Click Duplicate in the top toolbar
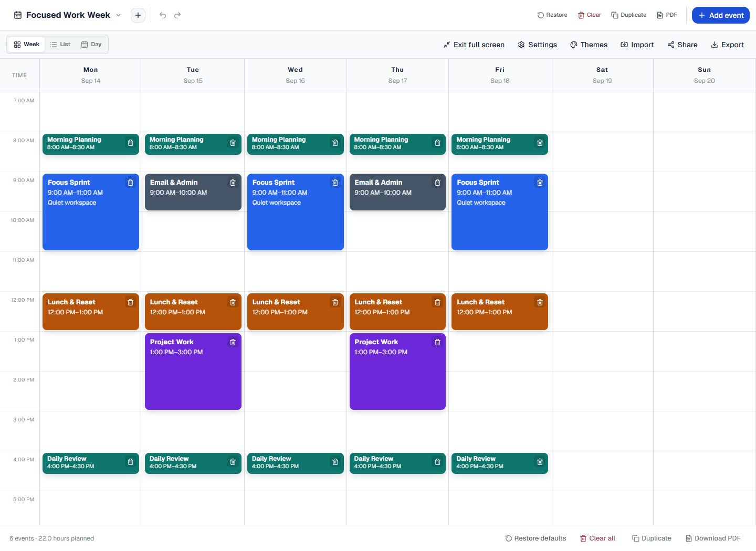This screenshot has height=551, width=756. 629,15
